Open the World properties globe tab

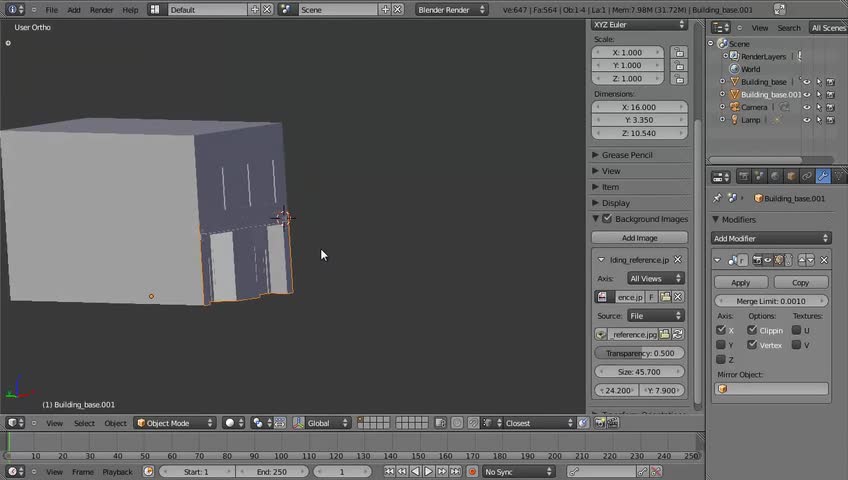click(x=775, y=176)
